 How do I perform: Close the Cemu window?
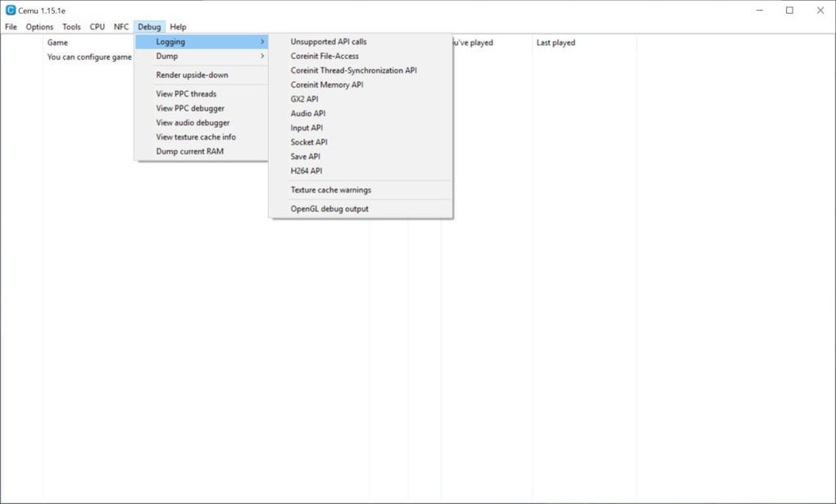tap(820, 10)
